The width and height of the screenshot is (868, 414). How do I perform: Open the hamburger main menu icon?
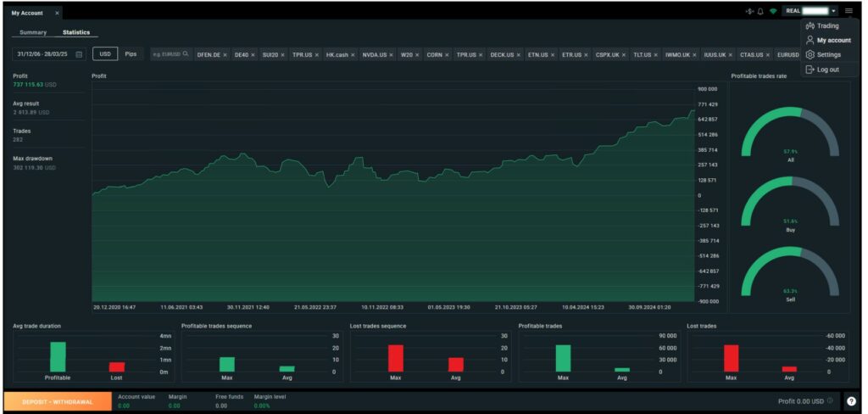click(849, 11)
